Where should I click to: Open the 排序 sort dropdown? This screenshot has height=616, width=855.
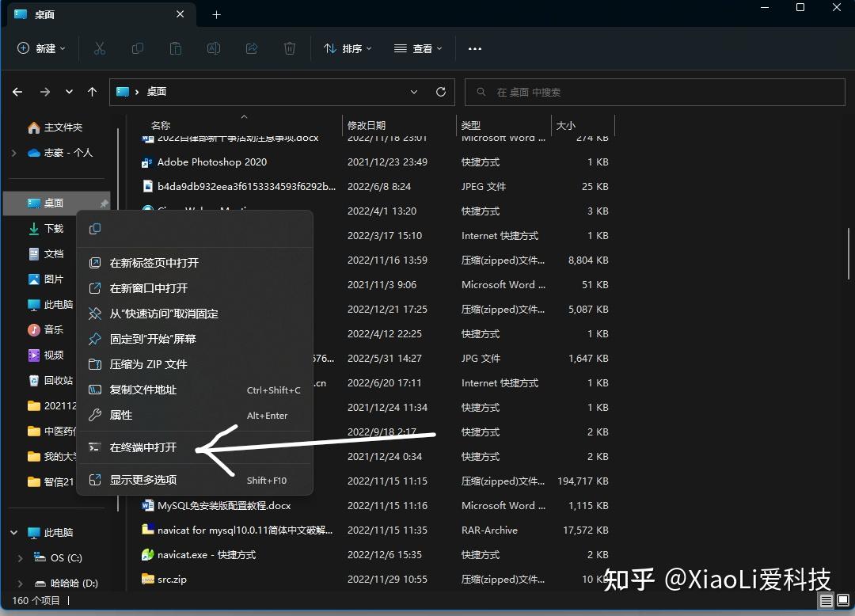[x=348, y=48]
